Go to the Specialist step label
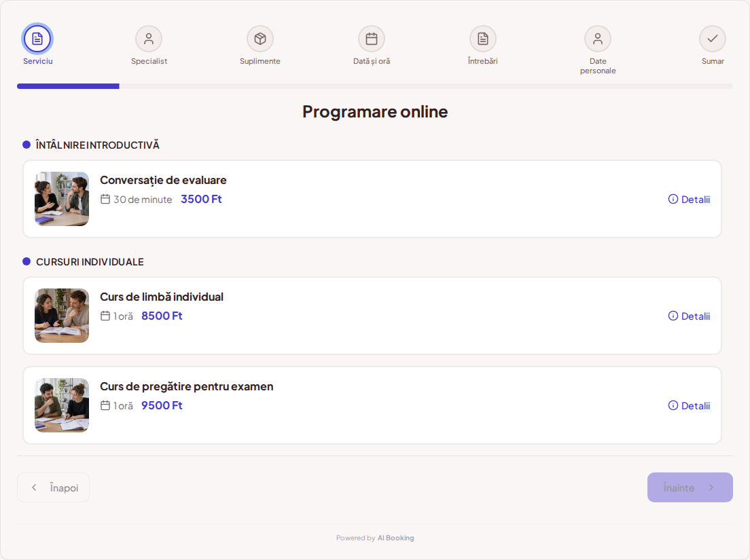750x560 pixels. point(149,61)
